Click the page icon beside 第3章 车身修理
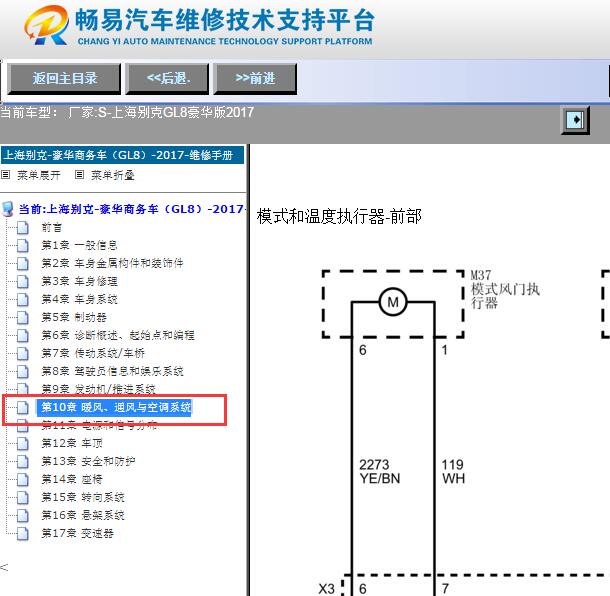Image resolution: width=610 pixels, height=596 pixels. tap(23, 281)
